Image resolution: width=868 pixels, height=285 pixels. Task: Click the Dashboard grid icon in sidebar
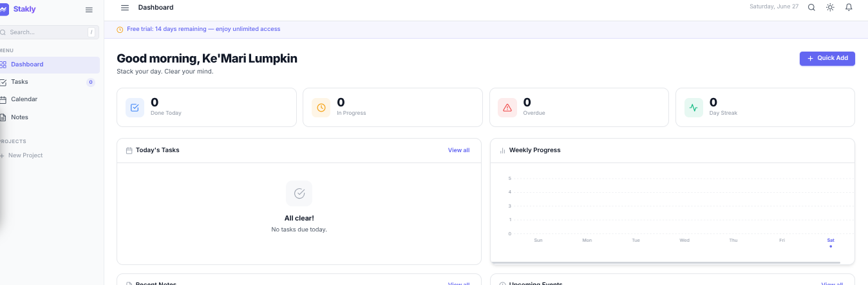coord(3,64)
